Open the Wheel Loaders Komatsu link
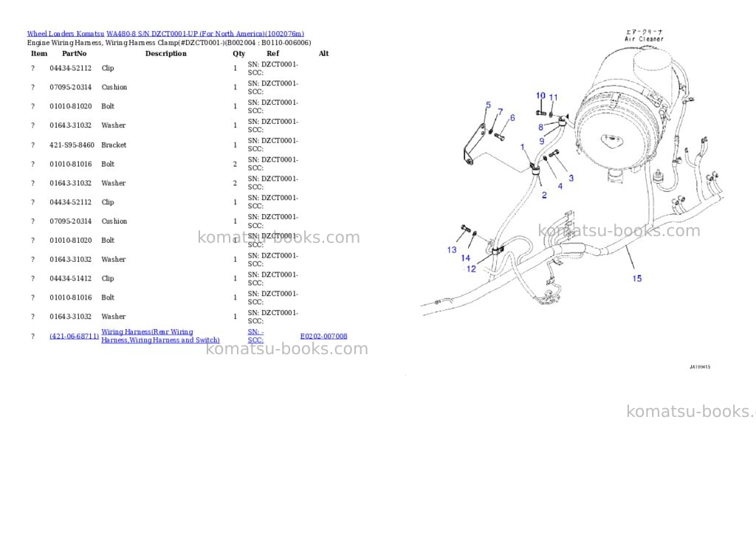Screen dimensions: 756x535 tap(66, 34)
